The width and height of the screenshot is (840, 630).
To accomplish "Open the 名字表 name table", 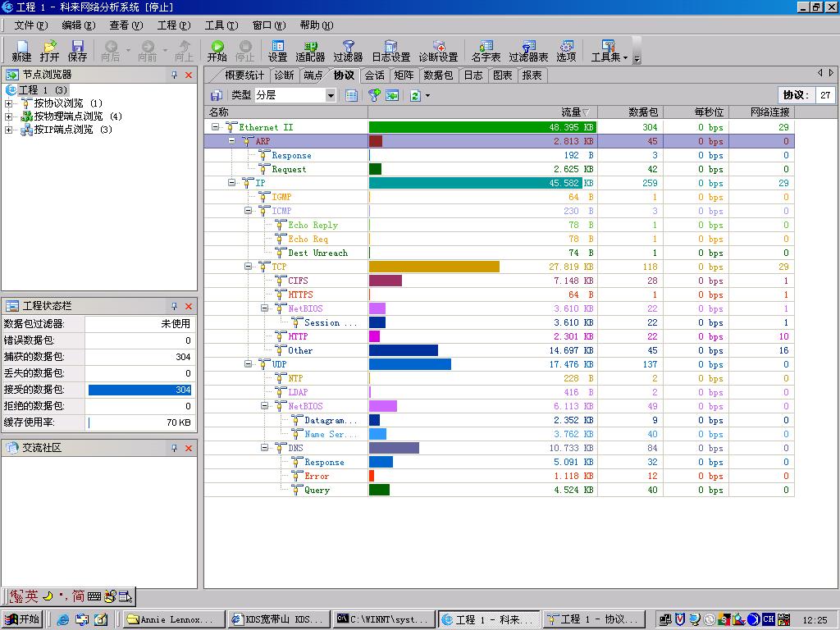I will (x=486, y=51).
